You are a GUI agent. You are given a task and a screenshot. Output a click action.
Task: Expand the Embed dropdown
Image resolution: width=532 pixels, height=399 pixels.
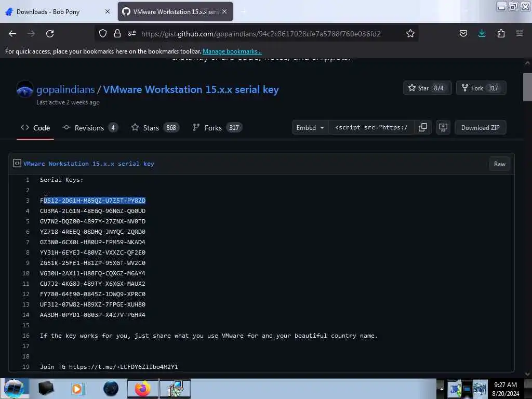310,128
